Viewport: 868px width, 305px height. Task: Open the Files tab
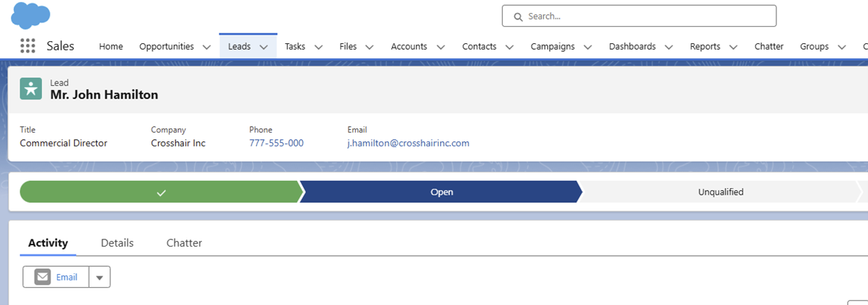pyautogui.click(x=348, y=46)
